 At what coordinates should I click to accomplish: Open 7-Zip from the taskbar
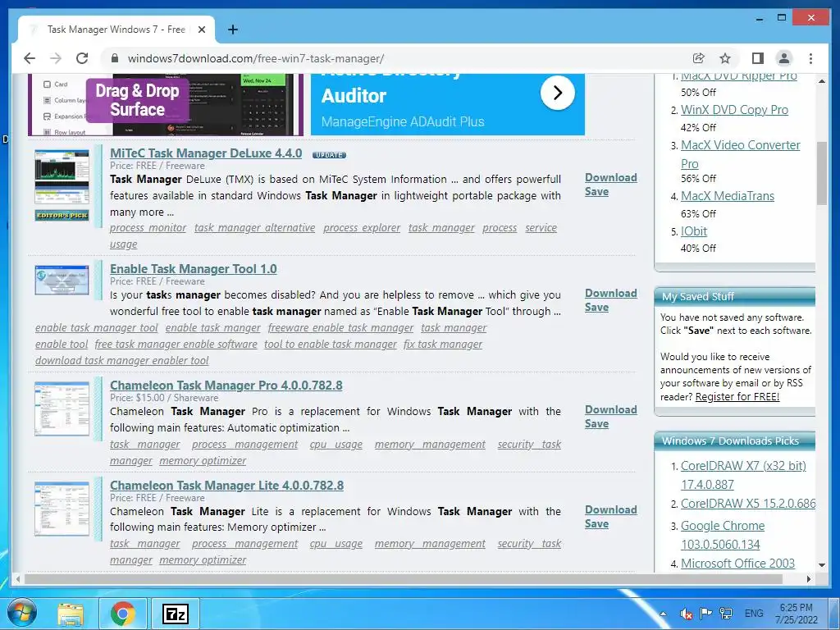coord(176,614)
